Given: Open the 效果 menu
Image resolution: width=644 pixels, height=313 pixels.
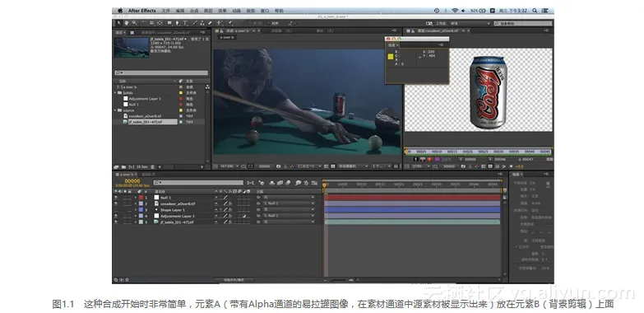Looking at the screenshot, I should coord(222,11).
